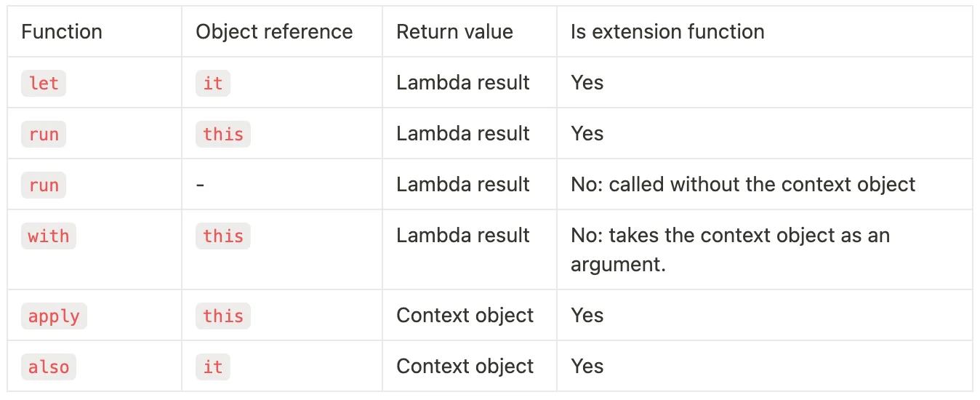Click the 'Function' column header
Image resolution: width=980 pixels, height=400 pixels.
(x=62, y=32)
